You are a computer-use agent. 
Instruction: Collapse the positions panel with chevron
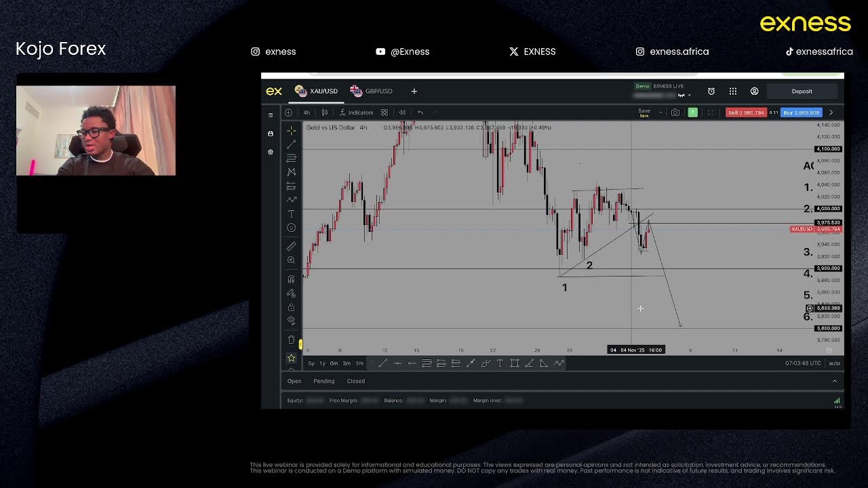pyautogui.click(x=835, y=381)
